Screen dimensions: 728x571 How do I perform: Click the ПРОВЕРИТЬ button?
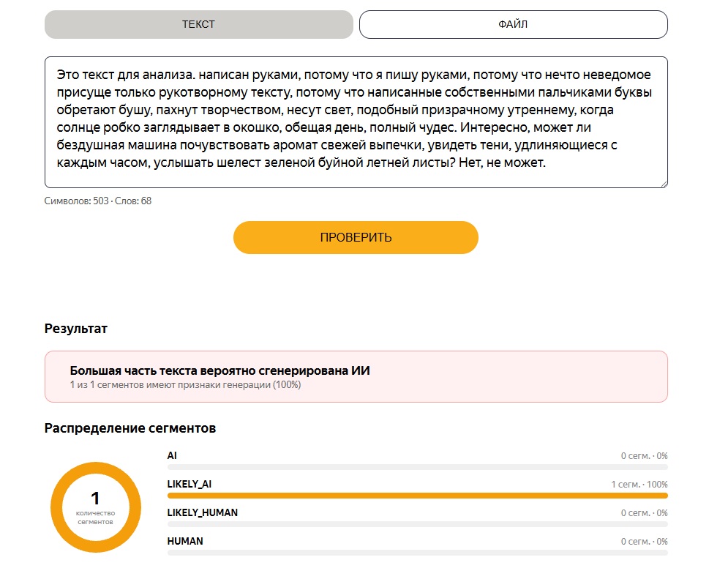click(x=356, y=237)
